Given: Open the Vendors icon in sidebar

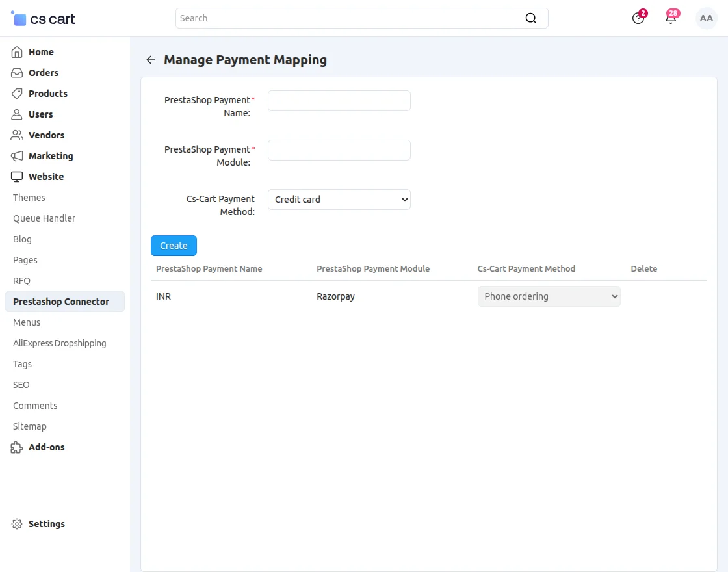Looking at the screenshot, I should (x=18, y=135).
